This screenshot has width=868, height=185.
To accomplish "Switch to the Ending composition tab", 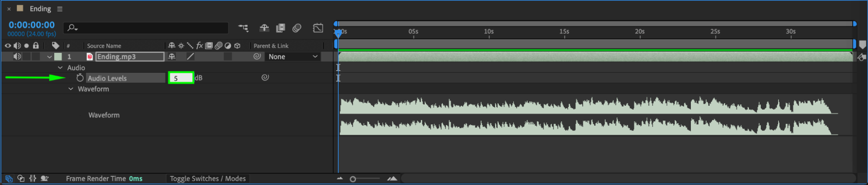I will pyautogui.click(x=40, y=9).
